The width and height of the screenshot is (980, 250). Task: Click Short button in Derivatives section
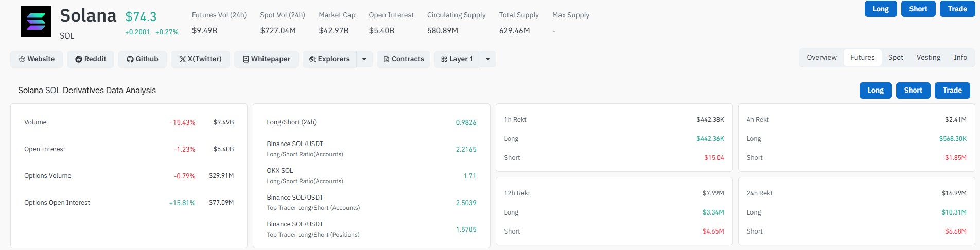[913, 91]
